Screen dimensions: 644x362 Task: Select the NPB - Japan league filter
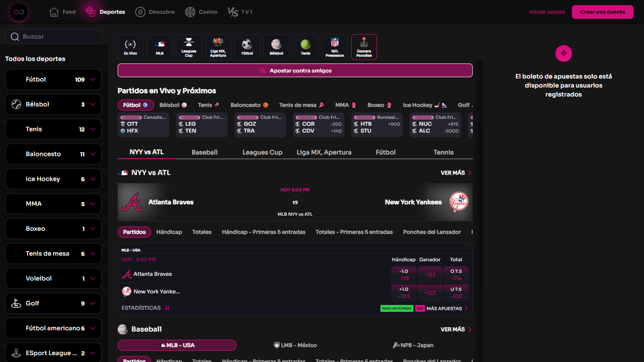(413, 345)
